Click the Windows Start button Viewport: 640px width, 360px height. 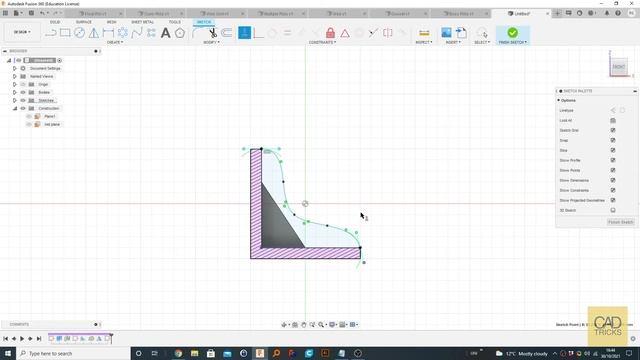tap(8, 353)
